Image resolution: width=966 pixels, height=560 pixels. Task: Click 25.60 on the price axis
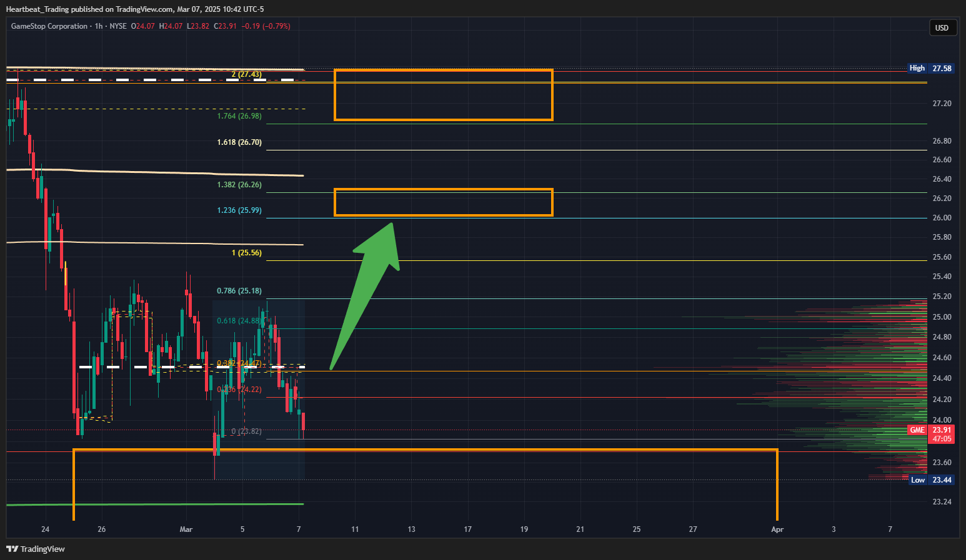(942, 257)
